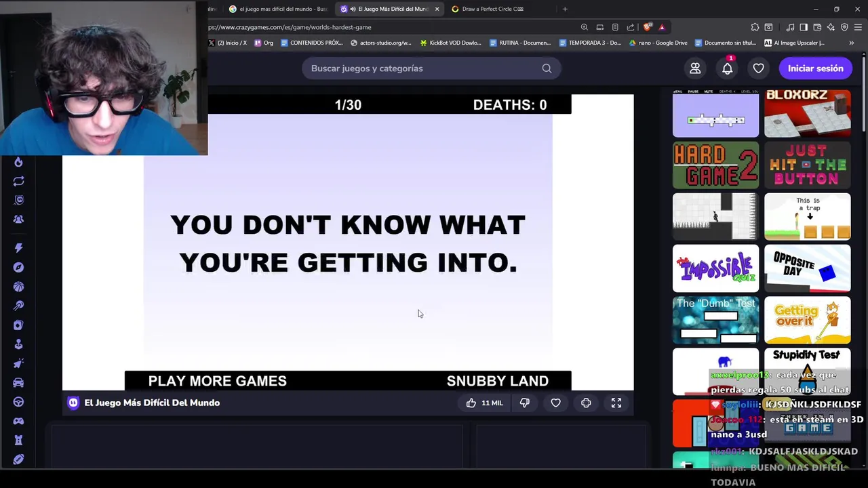Click the search magnifier icon
Screen dimensions: 868x488
click(x=547, y=68)
